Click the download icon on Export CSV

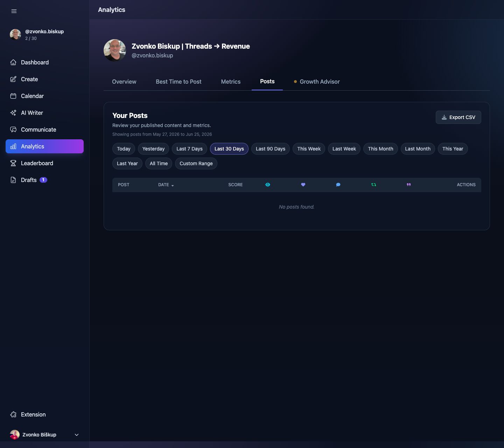click(x=444, y=117)
